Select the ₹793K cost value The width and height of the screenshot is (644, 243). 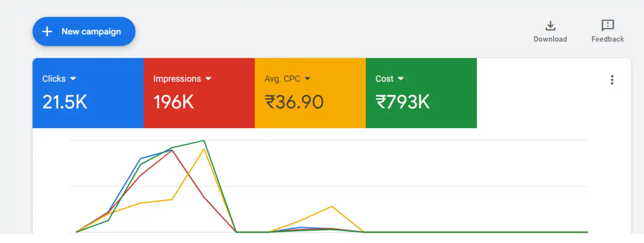pyautogui.click(x=403, y=102)
